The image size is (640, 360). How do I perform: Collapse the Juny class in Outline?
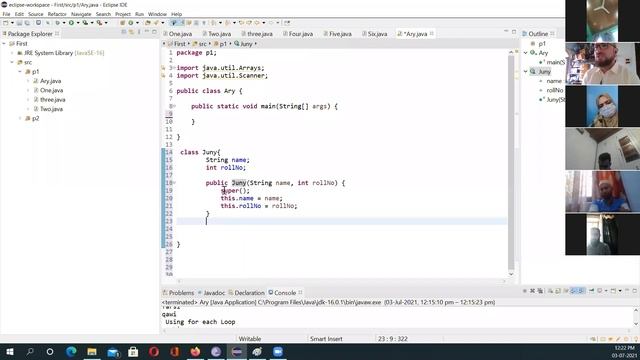(526, 71)
